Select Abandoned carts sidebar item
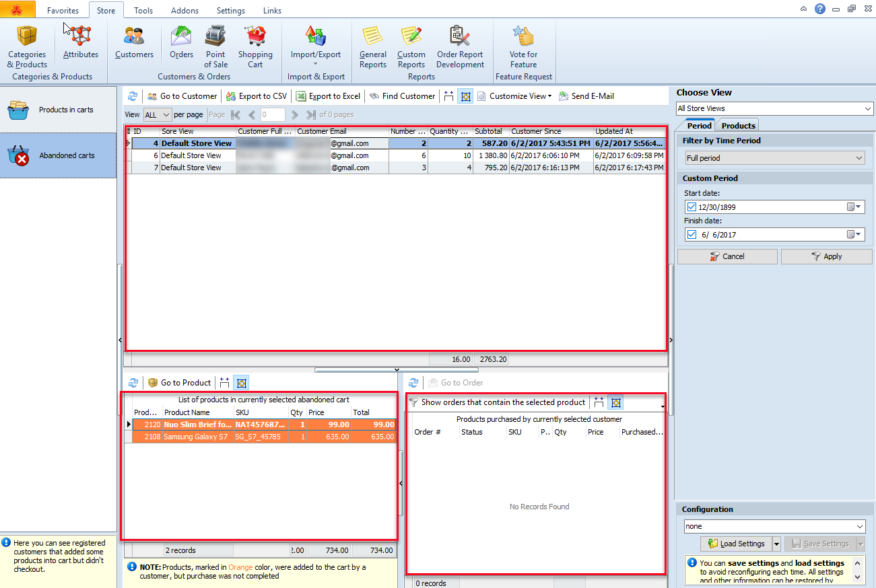Viewport: 876px width, 588px height. point(59,155)
